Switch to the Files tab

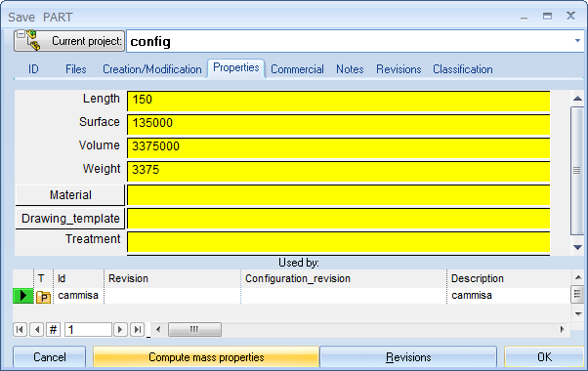pos(76,69)
